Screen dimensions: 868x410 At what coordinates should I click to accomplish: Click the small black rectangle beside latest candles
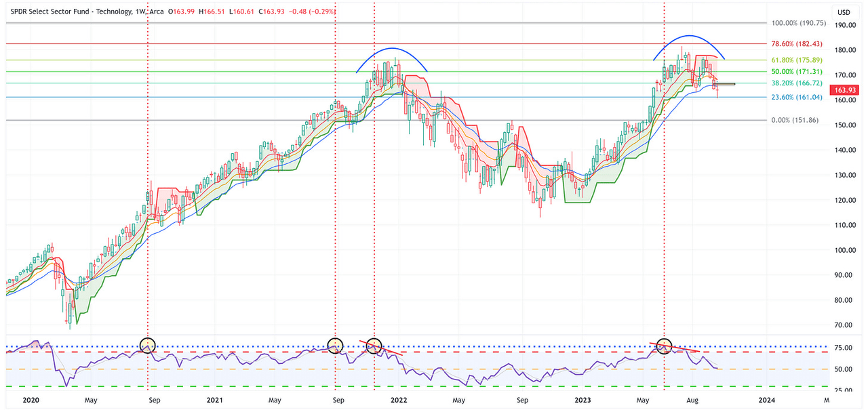coord(724,84)
